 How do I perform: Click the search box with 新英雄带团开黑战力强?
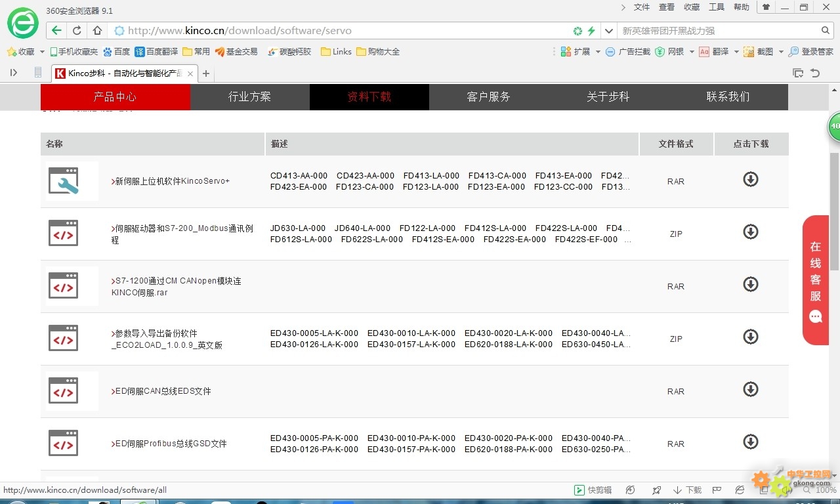[719, 31]
